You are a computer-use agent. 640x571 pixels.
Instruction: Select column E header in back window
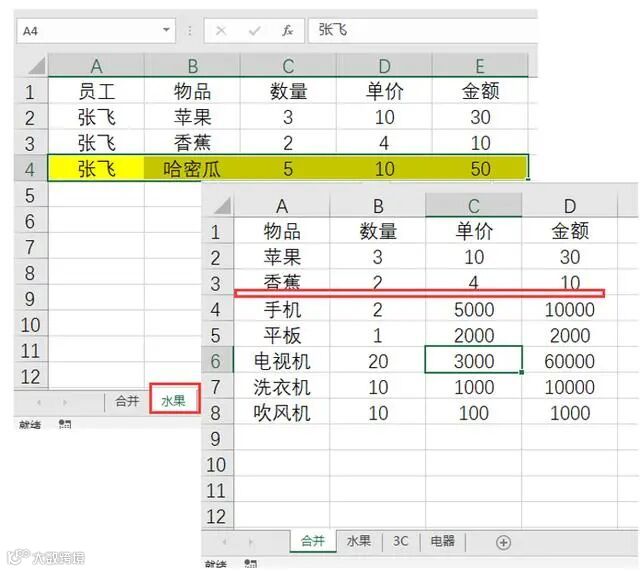pos(480,65)
